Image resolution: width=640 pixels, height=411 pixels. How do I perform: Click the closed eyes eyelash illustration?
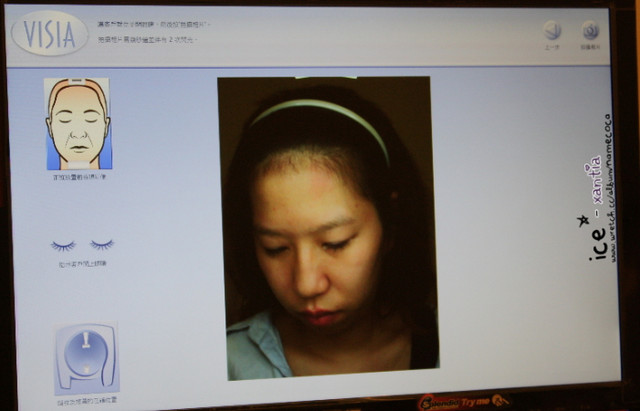pos(82,245)
